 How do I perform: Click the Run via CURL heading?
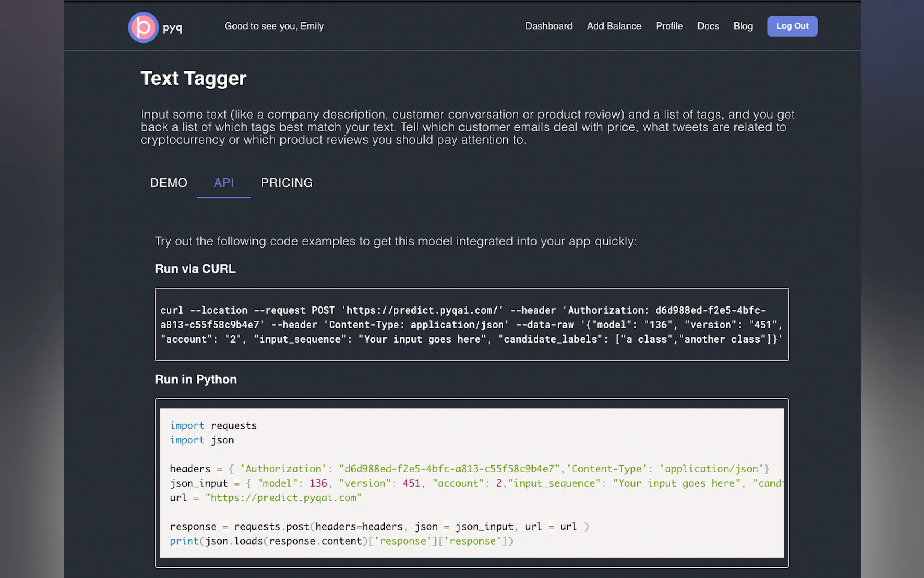click(195, 268)
